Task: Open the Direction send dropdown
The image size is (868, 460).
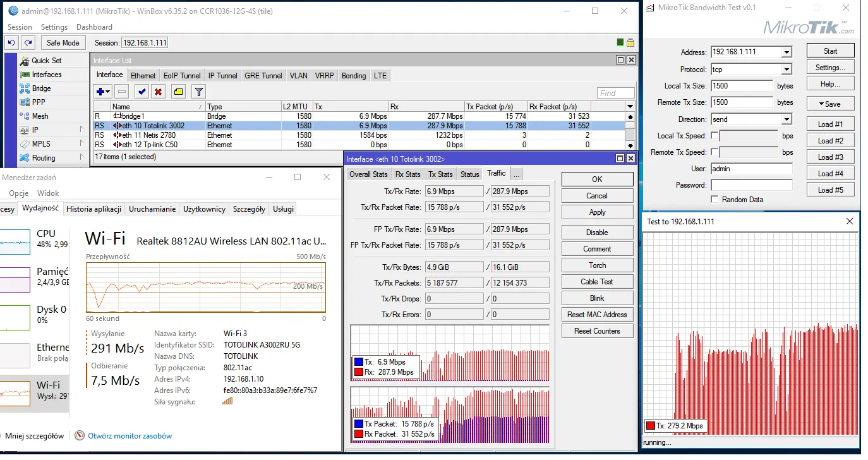Action: pyautogui.click(x=787, y=119)
